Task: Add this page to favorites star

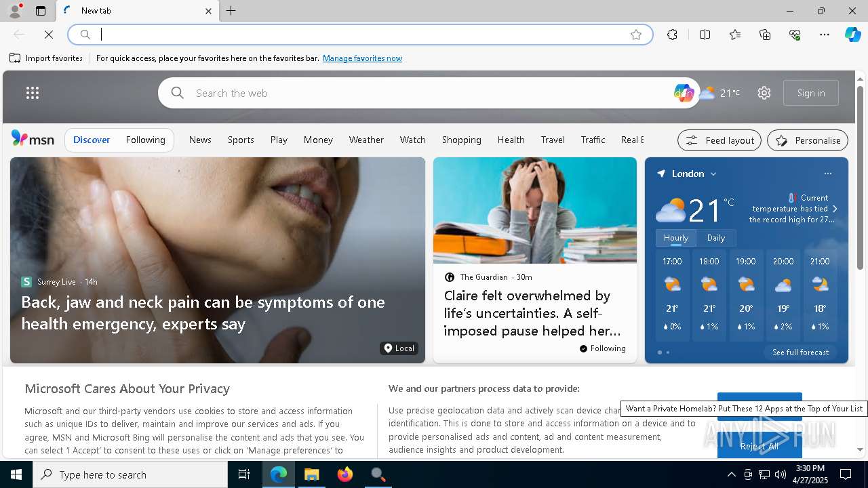Action: pos(636,35)
